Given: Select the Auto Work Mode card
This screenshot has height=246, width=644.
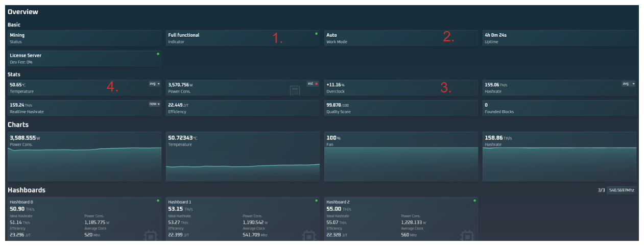Looking at the screenshot, I should tap(401, 38).
